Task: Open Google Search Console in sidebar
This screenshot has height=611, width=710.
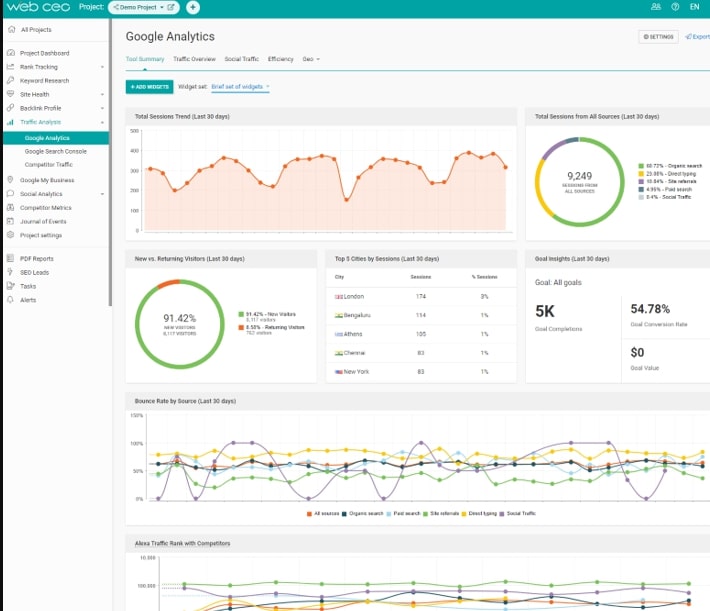Action: pyautogui.click(x=56, y=151)
